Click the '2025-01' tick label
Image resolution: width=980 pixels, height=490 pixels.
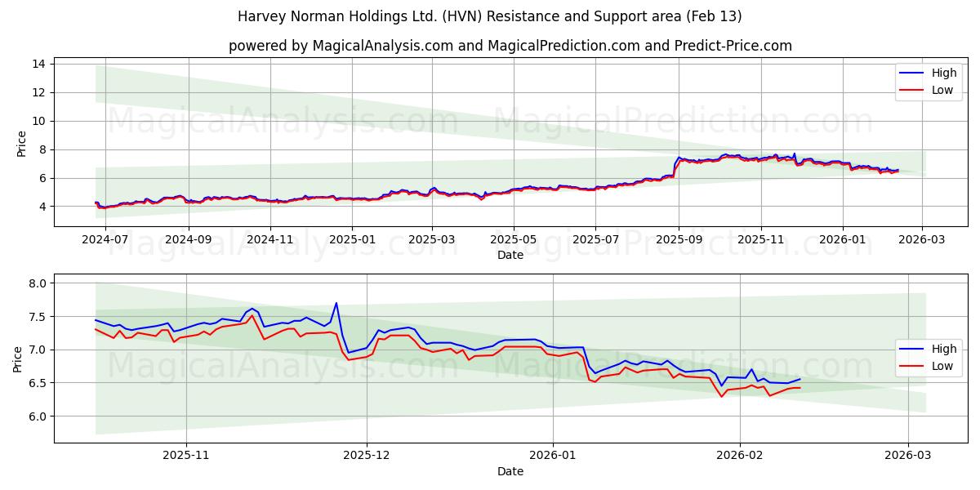pos(352,239)
